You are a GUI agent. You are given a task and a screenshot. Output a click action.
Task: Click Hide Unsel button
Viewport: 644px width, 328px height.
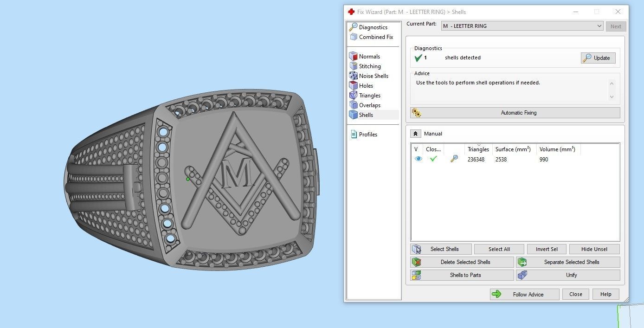click(594, 249)
